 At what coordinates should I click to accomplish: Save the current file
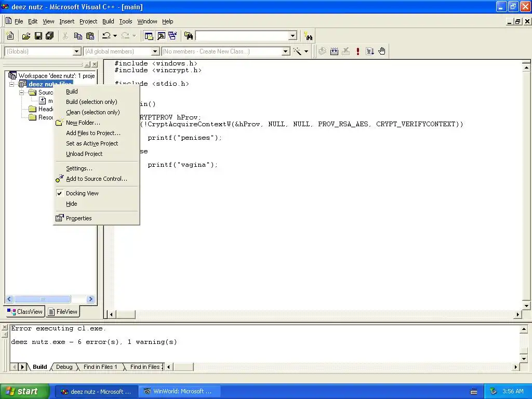pyautogui.click(x=38, y=36)
